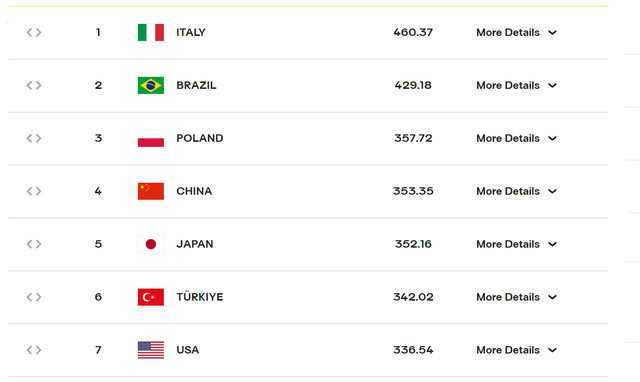Click the USA flag icon

pos(151,350)
